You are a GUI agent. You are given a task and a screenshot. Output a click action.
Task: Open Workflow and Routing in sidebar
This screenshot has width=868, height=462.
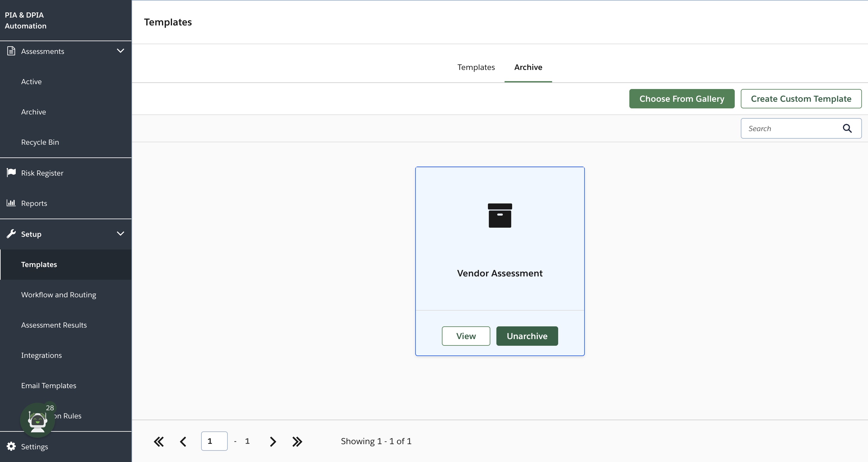point(59,295)
